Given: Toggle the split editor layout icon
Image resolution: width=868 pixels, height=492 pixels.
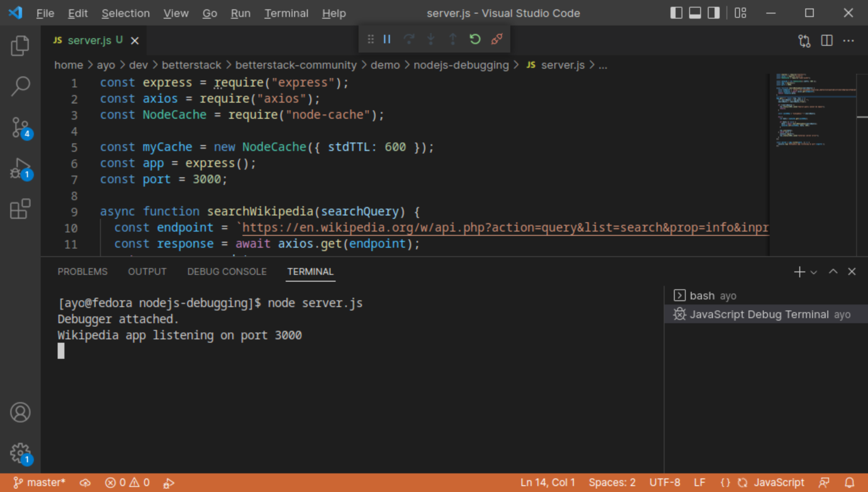Looking at the screenshot, I should 826,40.
